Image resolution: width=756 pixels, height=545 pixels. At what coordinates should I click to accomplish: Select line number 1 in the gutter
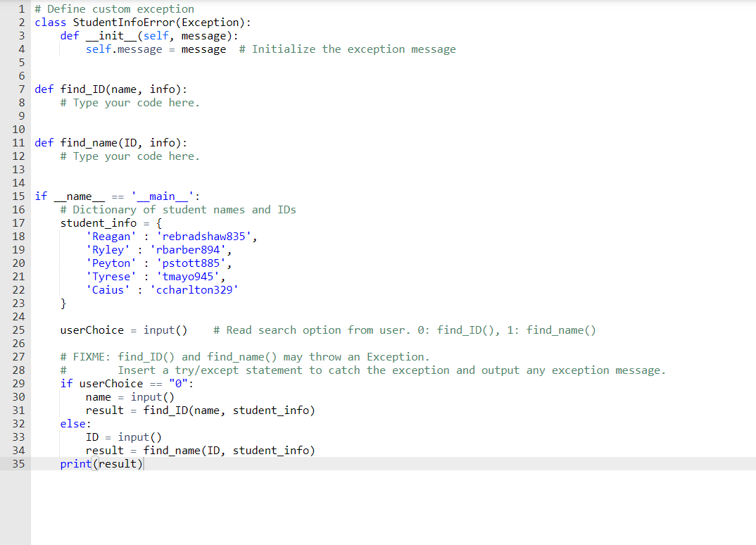(x=21, y=9)
